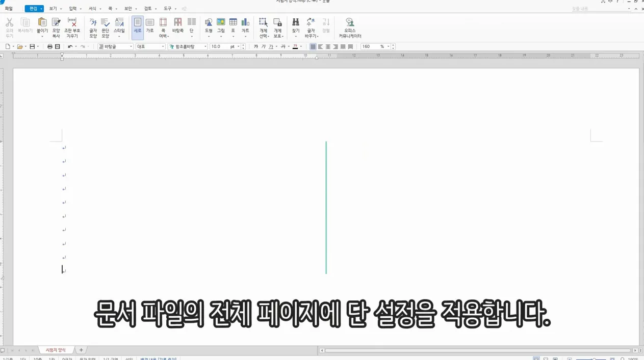Click Object Protect (개체 보호) icon
The image size is (644, 360).
(277, 22)
